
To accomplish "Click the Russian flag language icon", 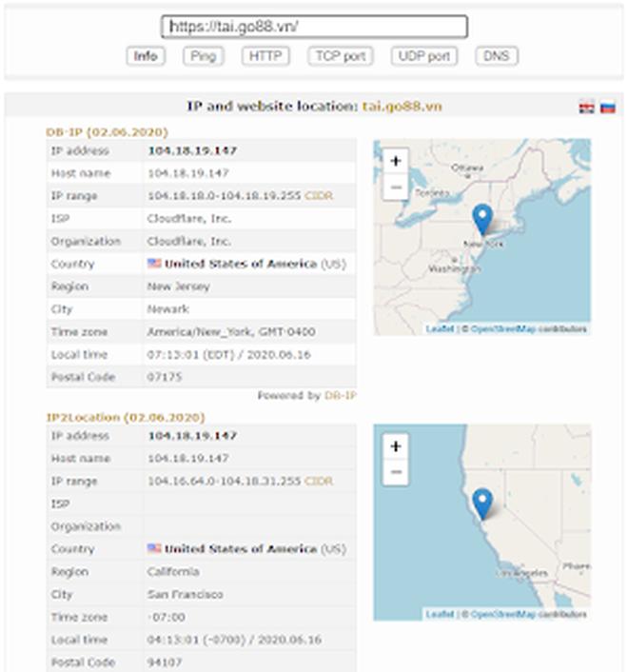I will click(x=607, y=108).
